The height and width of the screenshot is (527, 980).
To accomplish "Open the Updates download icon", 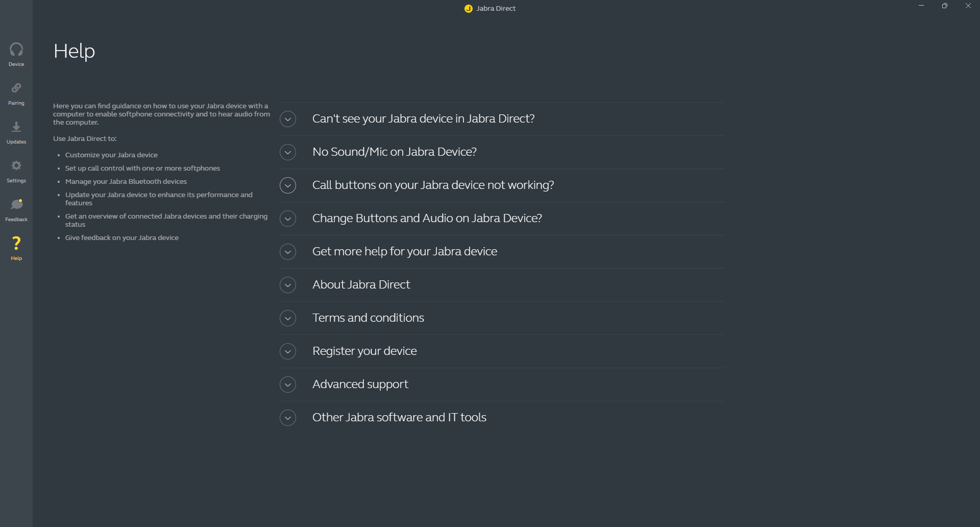I will click(x=16, y=127).
